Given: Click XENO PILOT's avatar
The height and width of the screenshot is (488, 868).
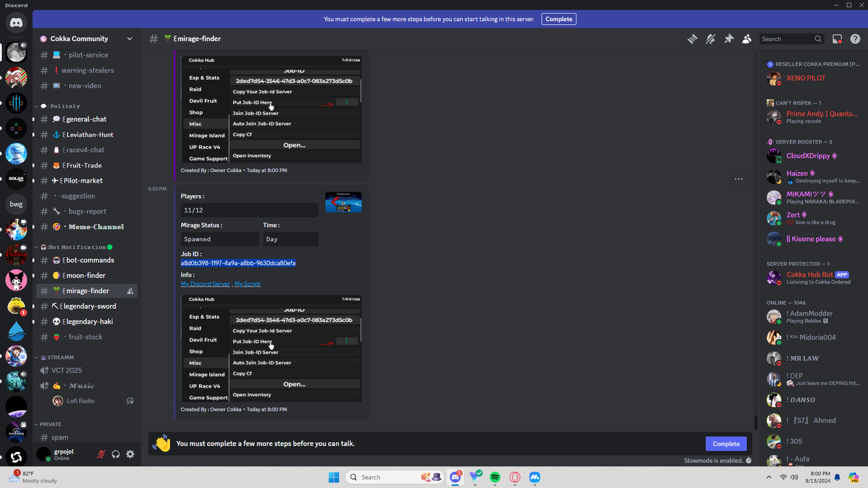Looking at the screenshot, I should pyautogui.click(x=774, y=78).
